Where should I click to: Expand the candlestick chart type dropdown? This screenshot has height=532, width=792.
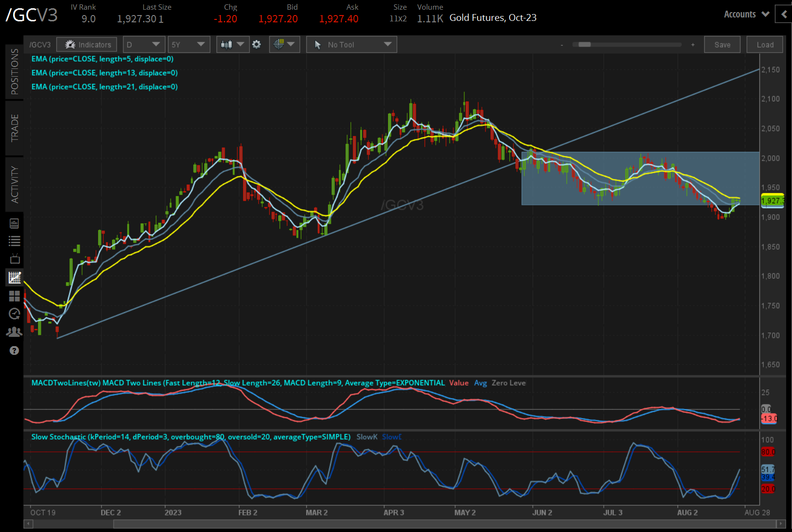[232, 45]
